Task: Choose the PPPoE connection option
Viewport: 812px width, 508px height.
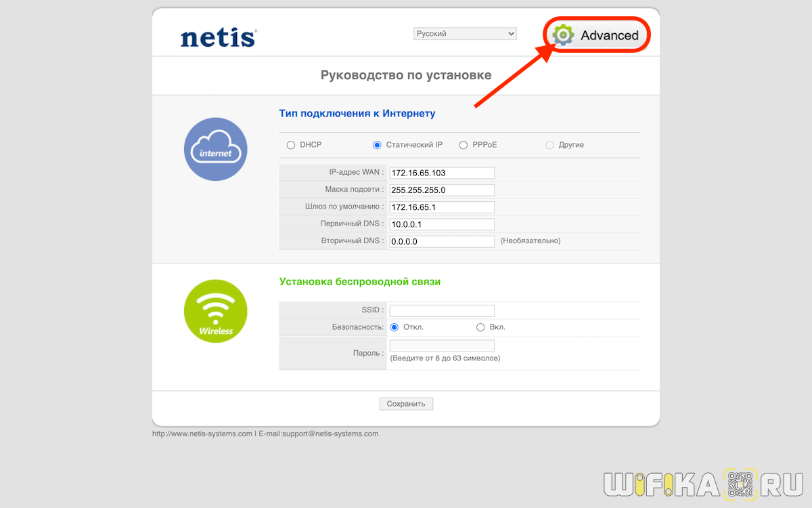Action: 464,145
